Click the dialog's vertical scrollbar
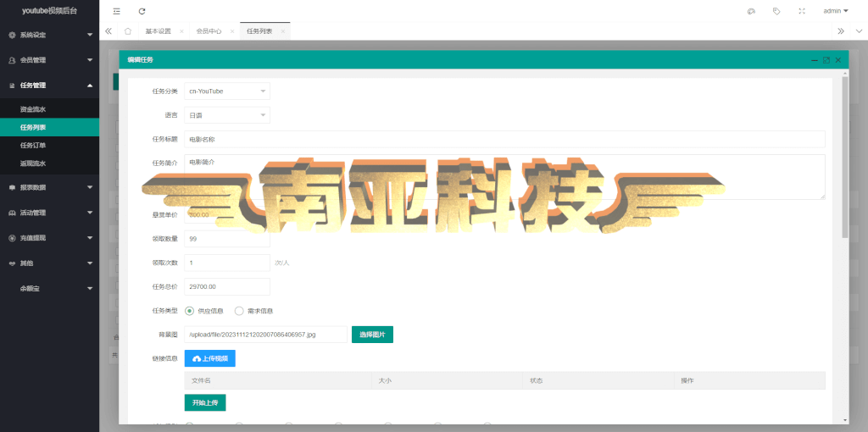Viewport: 868px width, 432px height. pos(845,158)
